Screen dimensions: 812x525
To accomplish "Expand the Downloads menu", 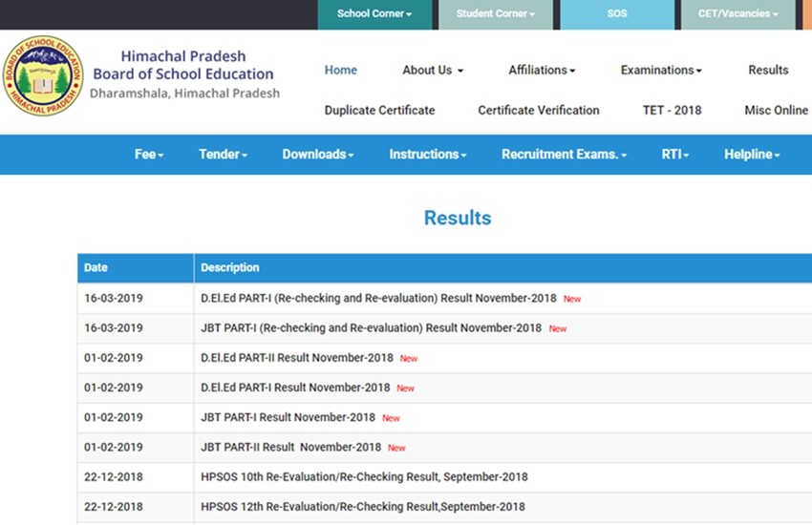I will coord(318,155).
